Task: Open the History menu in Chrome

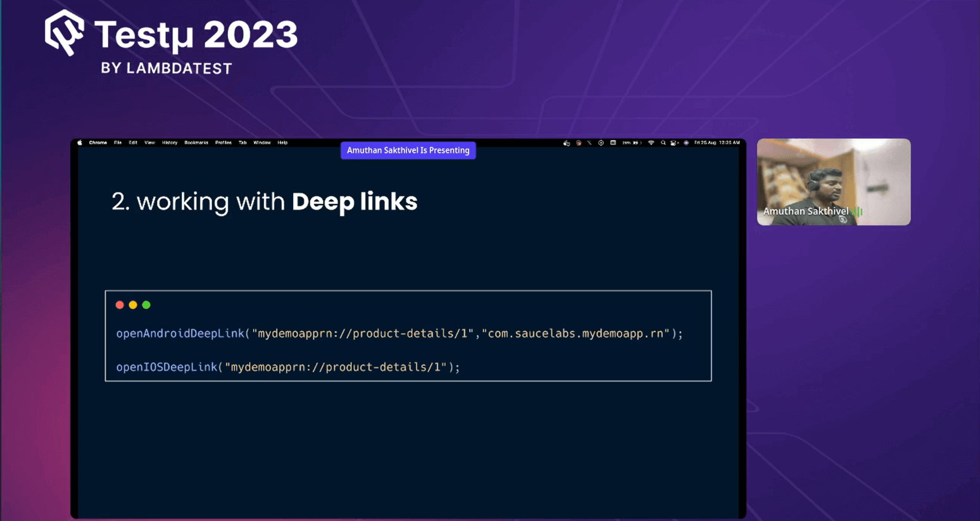Action: [169, 143]
